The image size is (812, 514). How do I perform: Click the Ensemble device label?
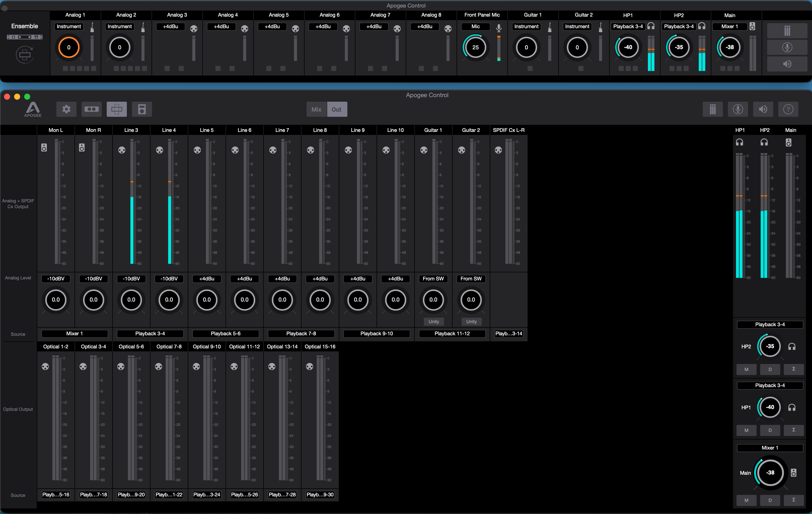click(25, 26)
